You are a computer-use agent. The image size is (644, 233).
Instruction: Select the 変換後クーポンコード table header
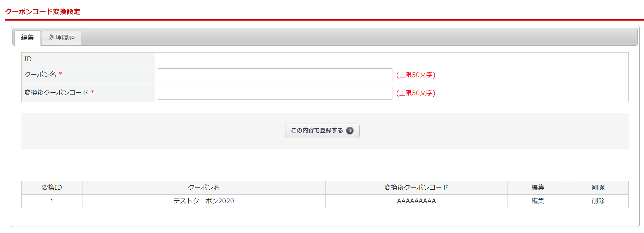(417, 188)
